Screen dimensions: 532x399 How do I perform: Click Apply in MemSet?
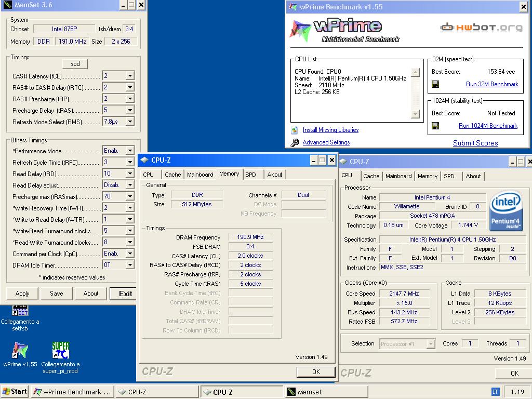pyautogui.click(x=22, y=294)
